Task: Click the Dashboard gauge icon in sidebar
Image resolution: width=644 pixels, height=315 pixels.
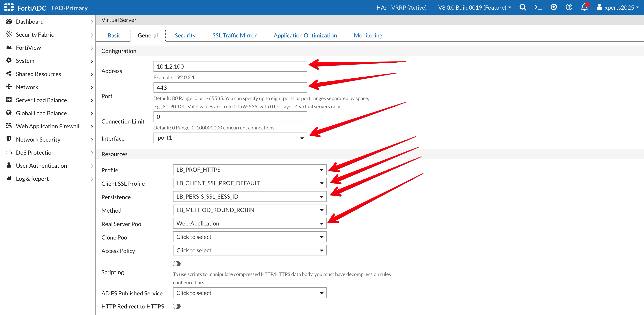Action: click(x=9, y=22)
